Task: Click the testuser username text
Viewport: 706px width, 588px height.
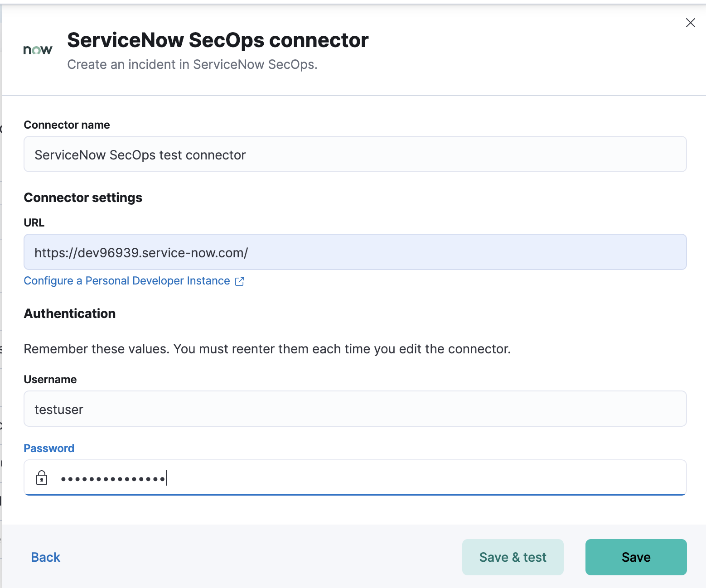Action: coord(59,409)
